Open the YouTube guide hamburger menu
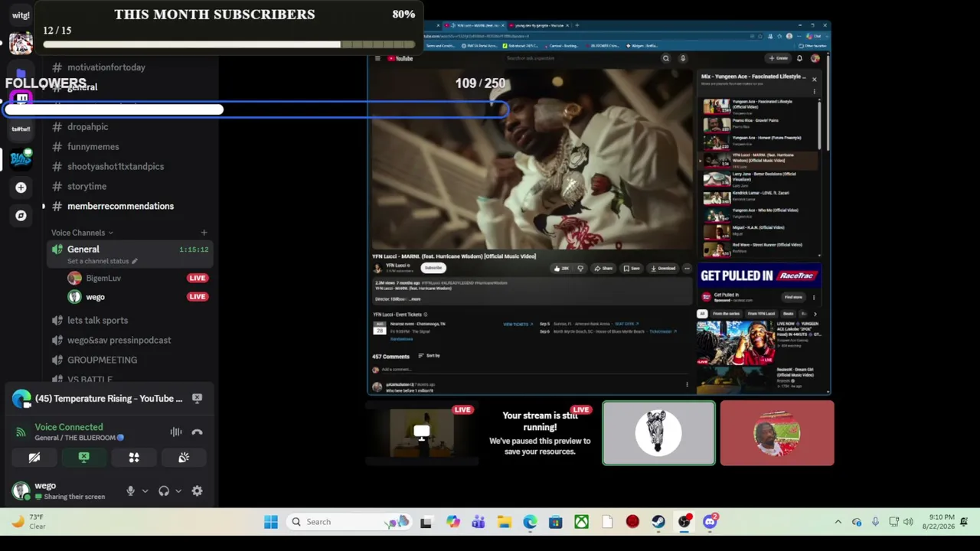The width and height of the screenshot is (980, 551). pos(377,58)
